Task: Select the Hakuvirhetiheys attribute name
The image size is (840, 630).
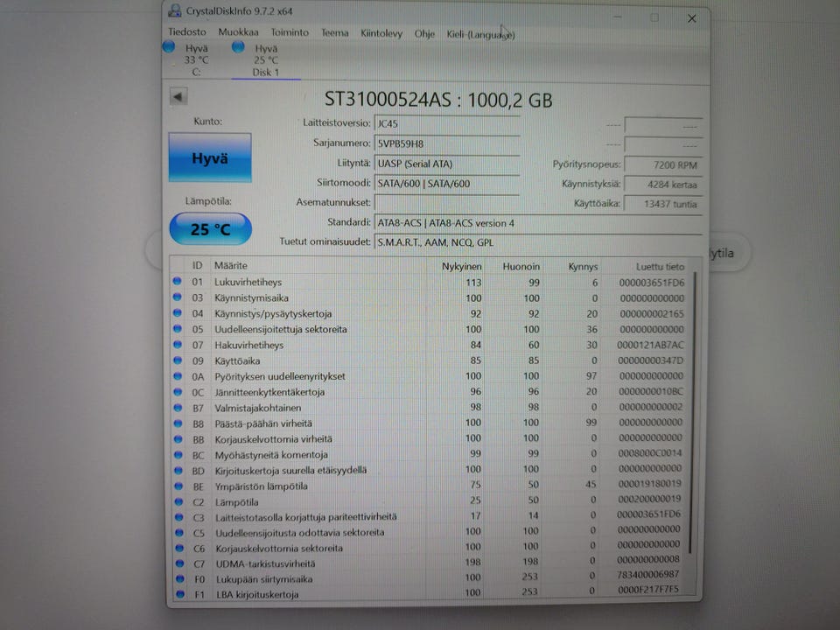Action: (249, 345)
